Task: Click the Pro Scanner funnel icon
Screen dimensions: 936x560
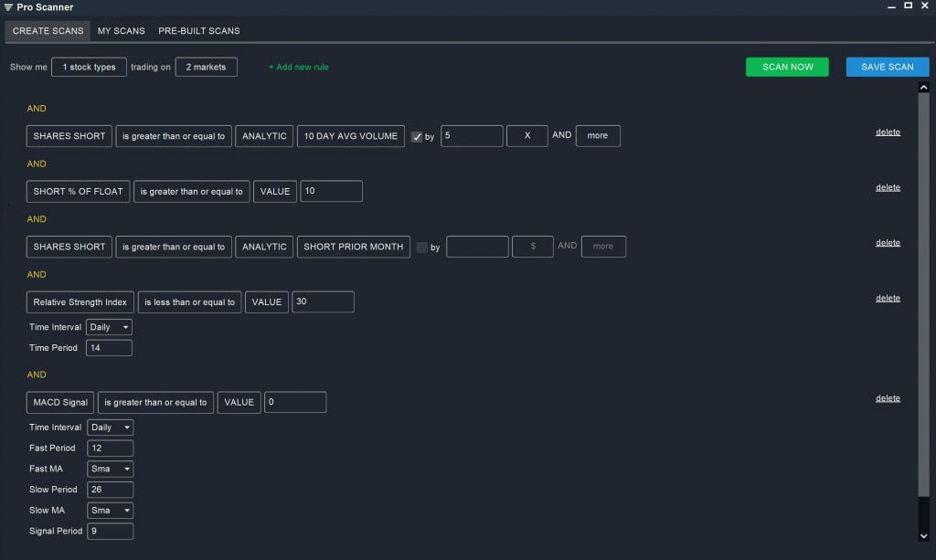Action: click(x=8, y=7)
